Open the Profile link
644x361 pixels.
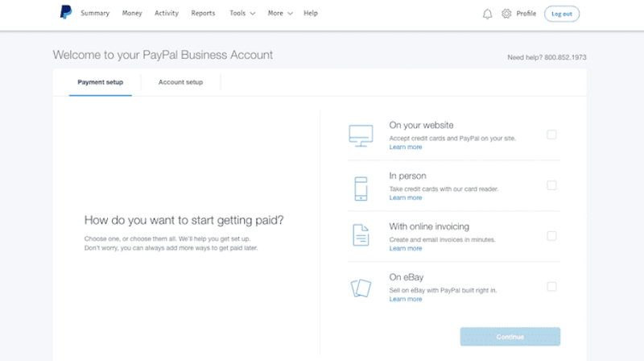pos(526,14)
